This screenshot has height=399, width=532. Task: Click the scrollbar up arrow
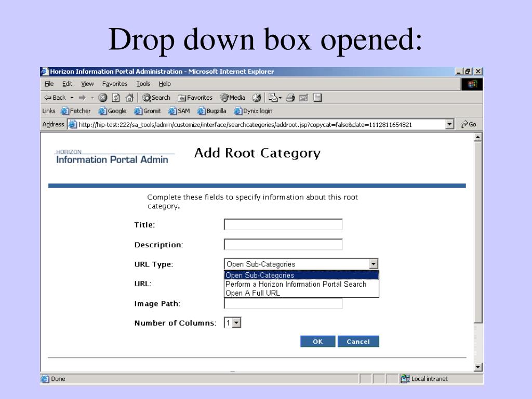click(x=478, y=137)
